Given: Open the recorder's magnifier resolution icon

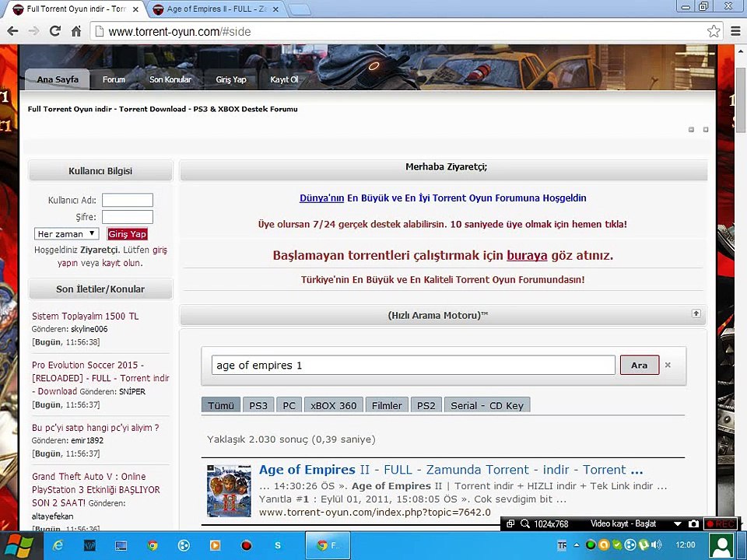Looking at the screenshot, I should (525, 523).
